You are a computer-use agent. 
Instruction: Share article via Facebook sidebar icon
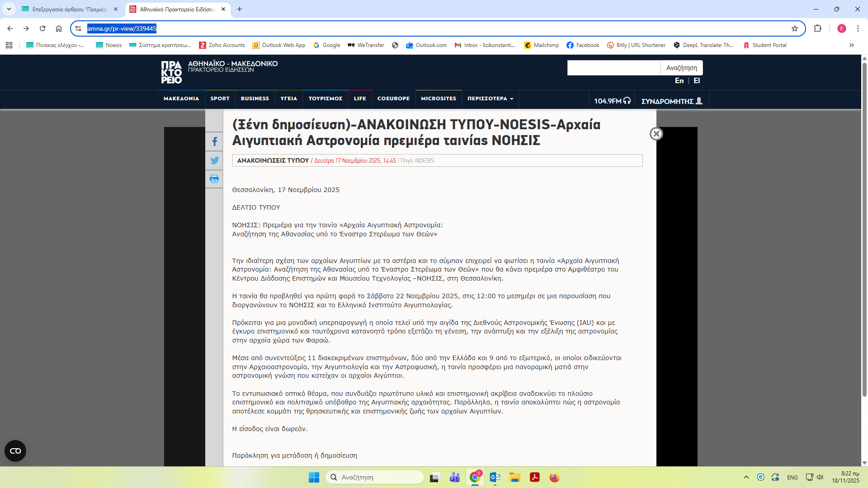[x=214, y=141]
